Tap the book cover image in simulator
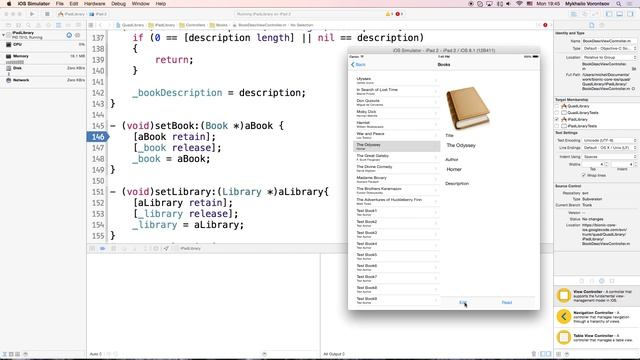 click(x=467, y=108)
